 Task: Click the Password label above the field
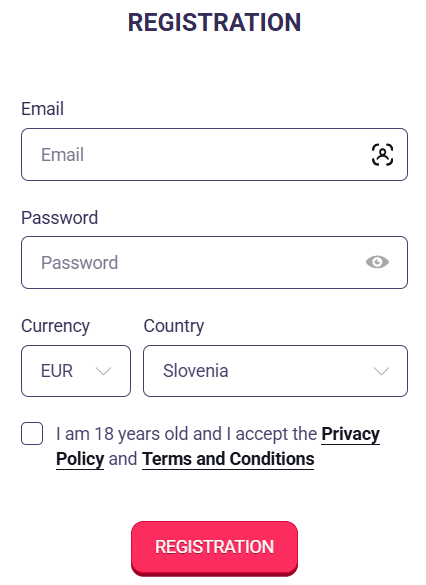tap(60, 218)
